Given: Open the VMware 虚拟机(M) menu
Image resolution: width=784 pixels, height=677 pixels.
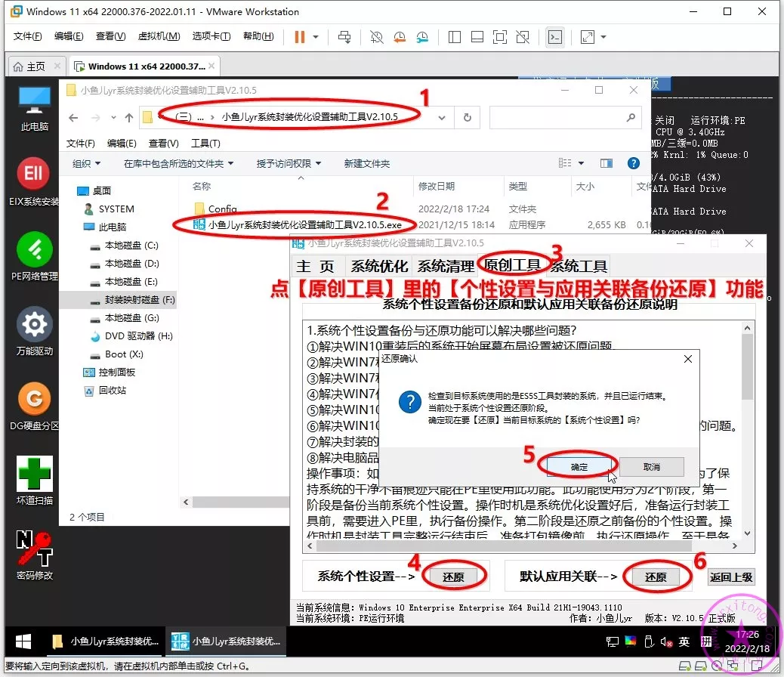Looking at the screenshot, I should tap(159, 36).
